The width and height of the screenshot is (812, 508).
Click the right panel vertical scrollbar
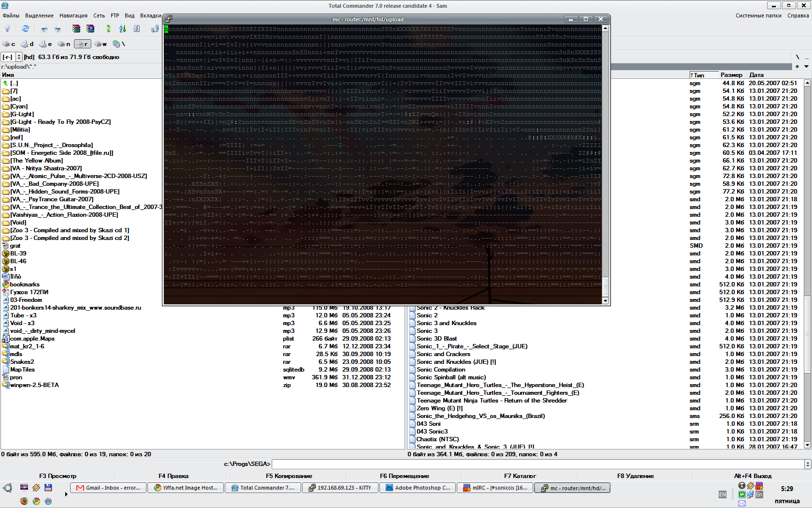pyautogui.click(x=807, y=264)
